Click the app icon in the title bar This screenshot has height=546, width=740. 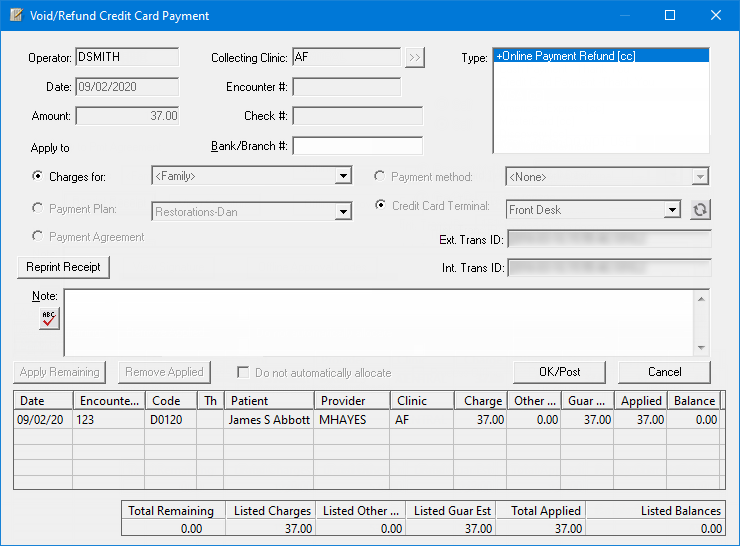(x=16, y=15)
